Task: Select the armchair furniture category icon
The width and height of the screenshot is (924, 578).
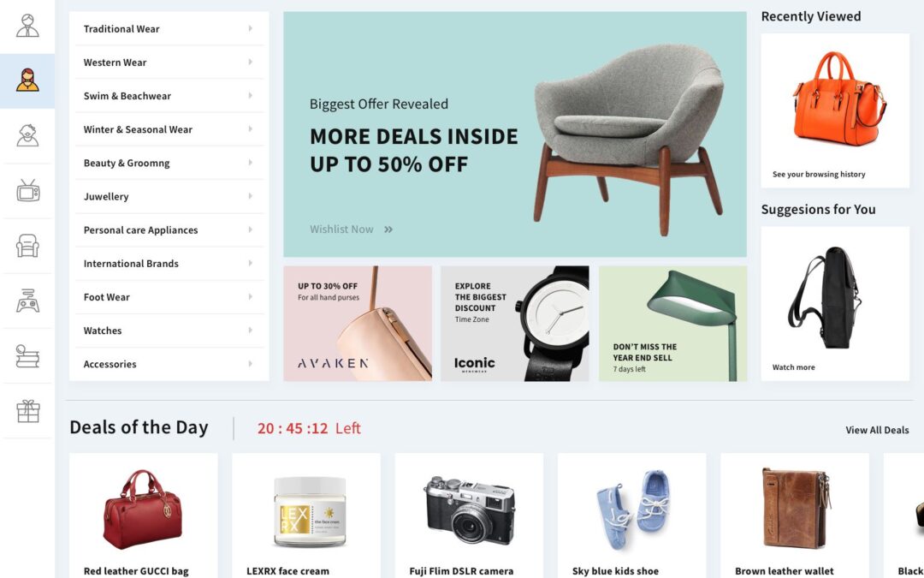Action: (27, 246)
